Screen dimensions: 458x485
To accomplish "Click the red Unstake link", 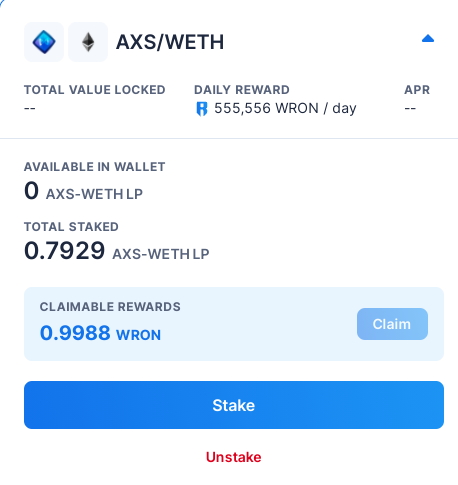I will (x=234, y=457).
